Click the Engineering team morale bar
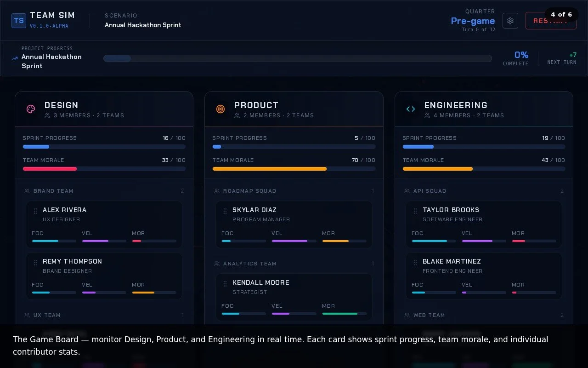The height and width of the screenshot is (368, 588). point(484,169)
